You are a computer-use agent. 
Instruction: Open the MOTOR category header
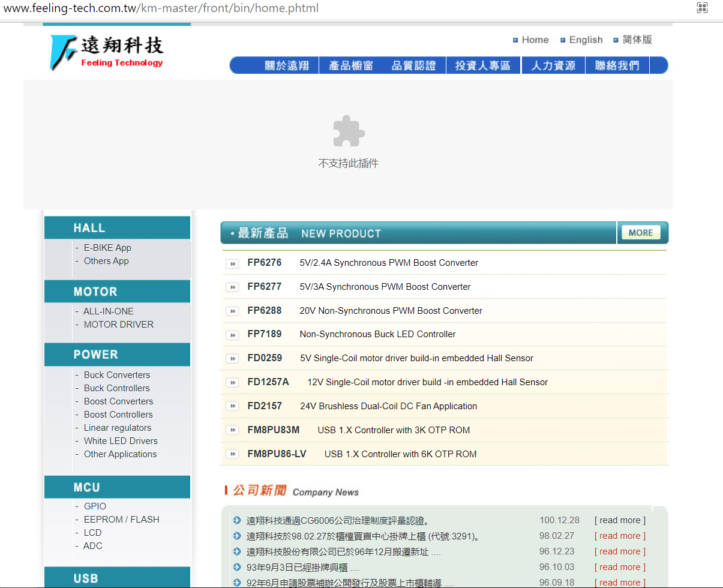[x=117, y=292]
